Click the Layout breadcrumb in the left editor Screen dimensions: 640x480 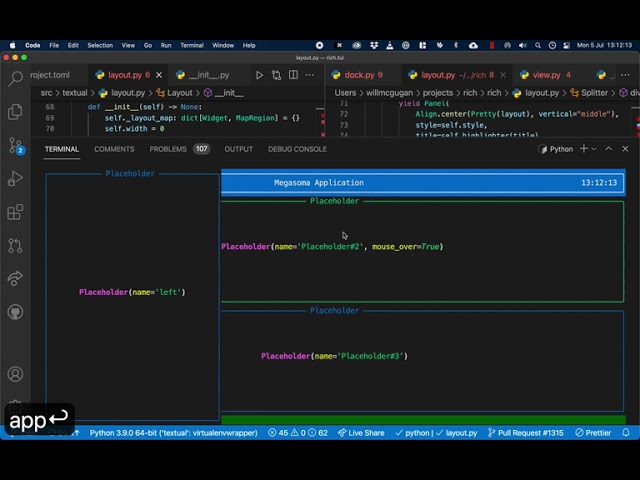[x=180, y=93]
